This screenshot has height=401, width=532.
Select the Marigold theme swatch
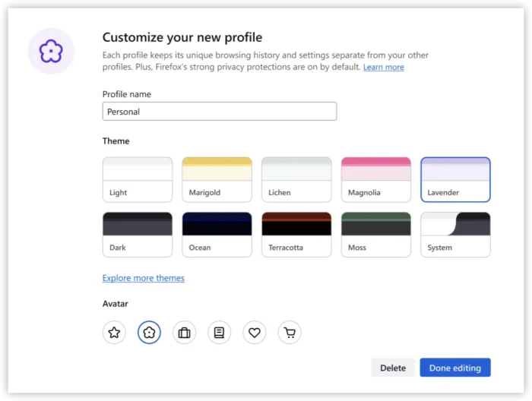217,179
